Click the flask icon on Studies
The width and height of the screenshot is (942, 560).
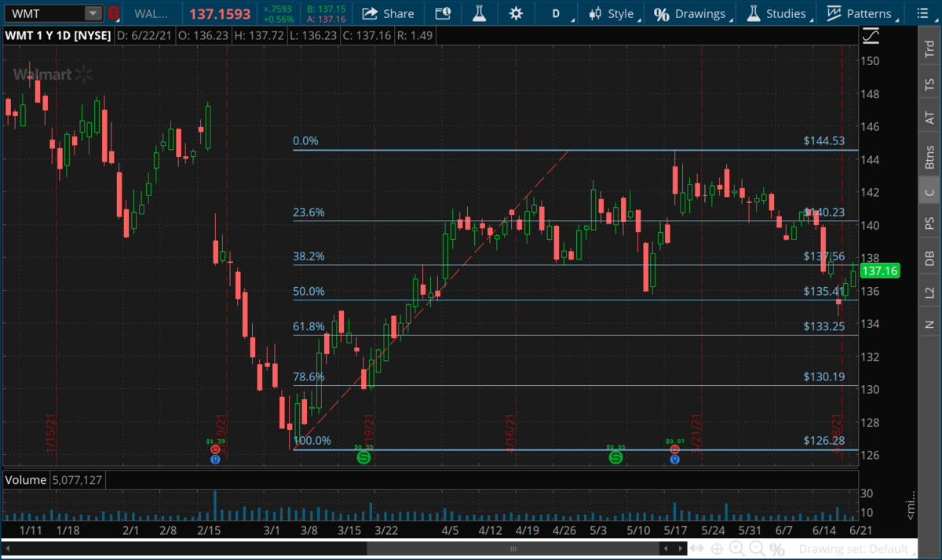754,13
